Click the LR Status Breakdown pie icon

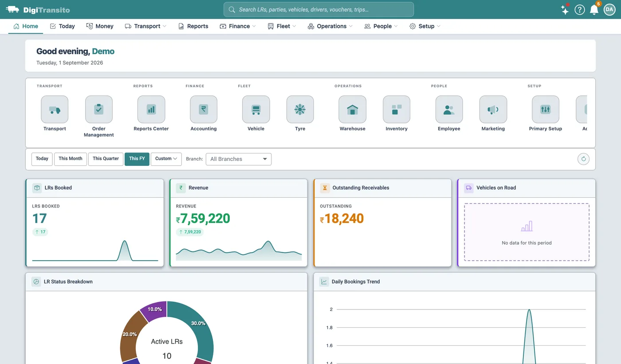click(x=36, y=282)
